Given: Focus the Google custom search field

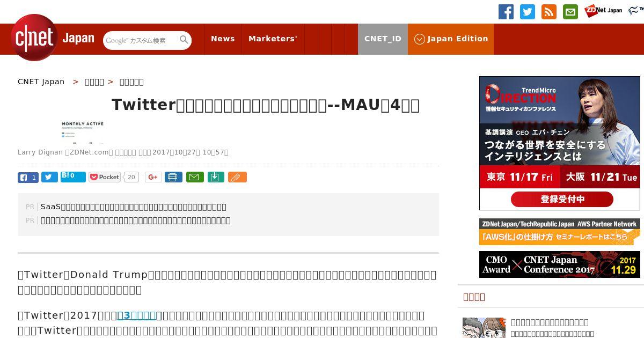Looking at the screenshot, I should pyautogui.click(x=141, y=40).
